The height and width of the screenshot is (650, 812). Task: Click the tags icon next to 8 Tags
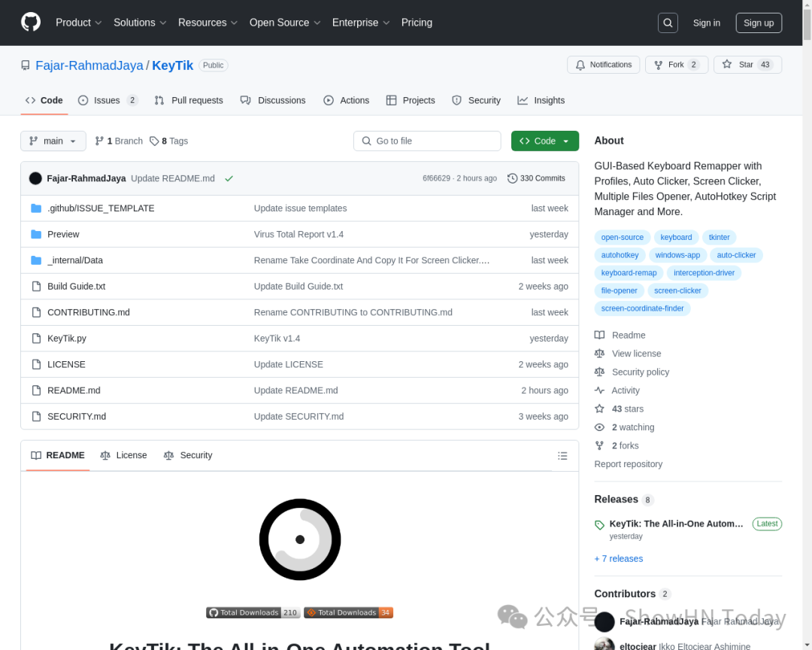154,141
